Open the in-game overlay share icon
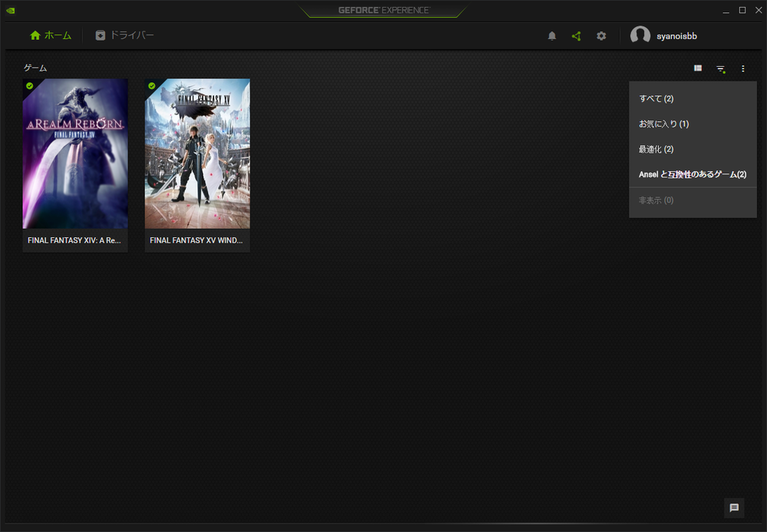Viewport: 767px width, 532px height. (577, 35)
